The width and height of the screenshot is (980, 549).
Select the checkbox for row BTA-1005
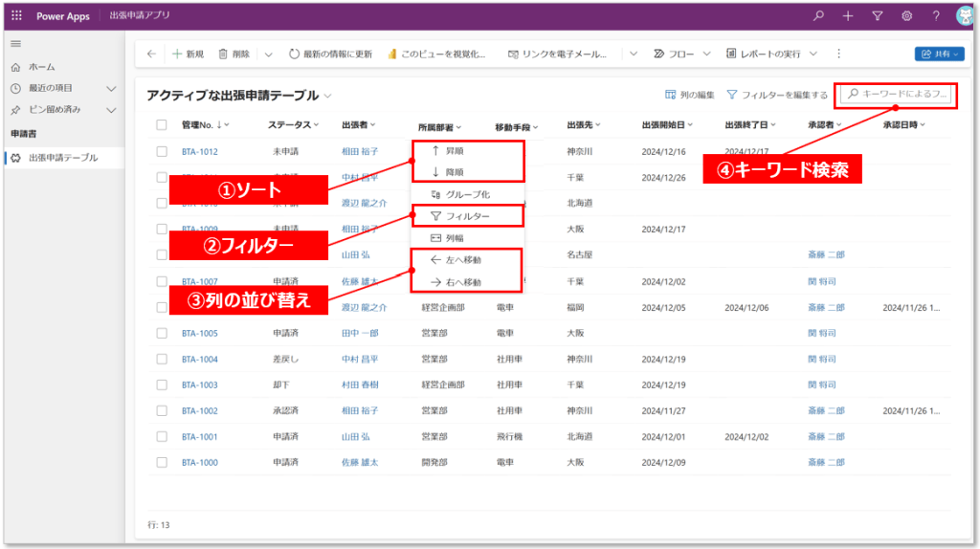point(162,333)
